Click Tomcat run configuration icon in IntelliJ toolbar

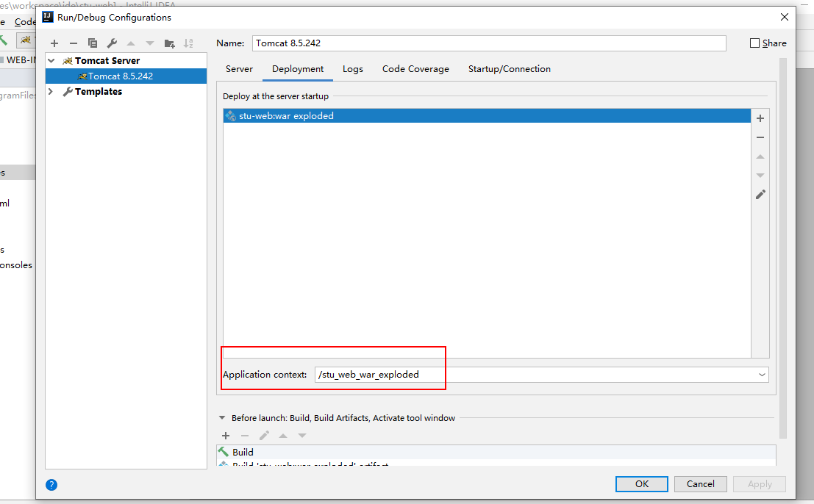point(26,40)
